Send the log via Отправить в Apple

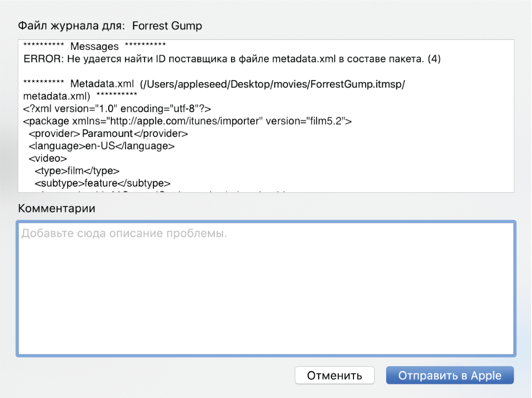[450, 375]
